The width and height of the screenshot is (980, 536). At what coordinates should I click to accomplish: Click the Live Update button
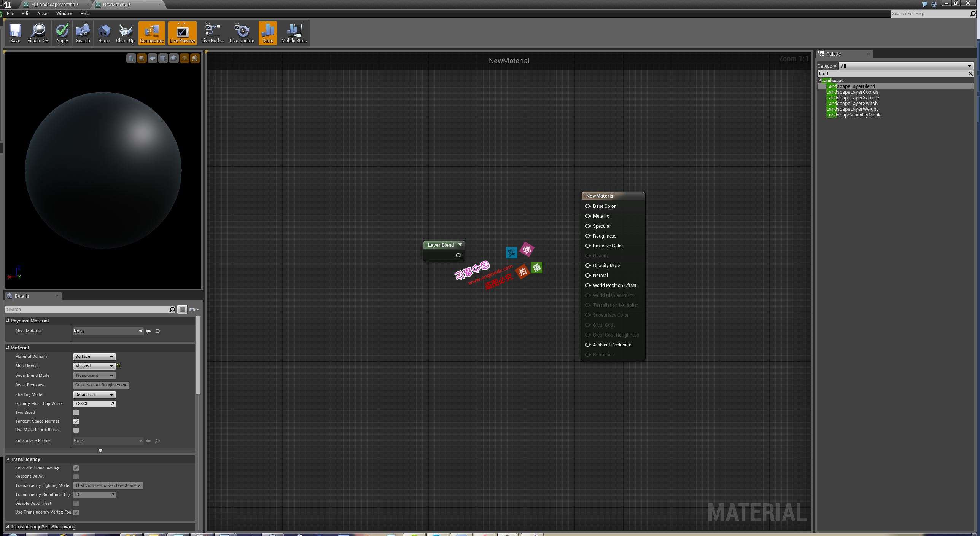242,32
